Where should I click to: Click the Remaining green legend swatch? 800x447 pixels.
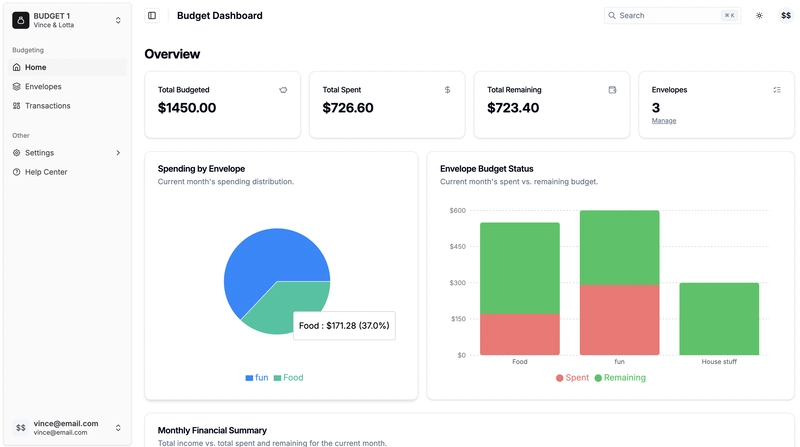(x=598, y=378)
